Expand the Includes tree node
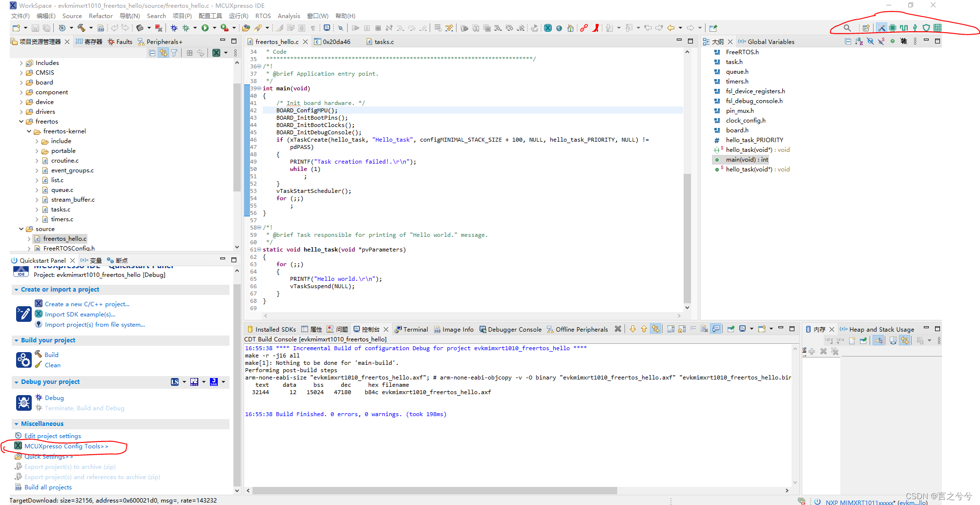 (21, 63)
